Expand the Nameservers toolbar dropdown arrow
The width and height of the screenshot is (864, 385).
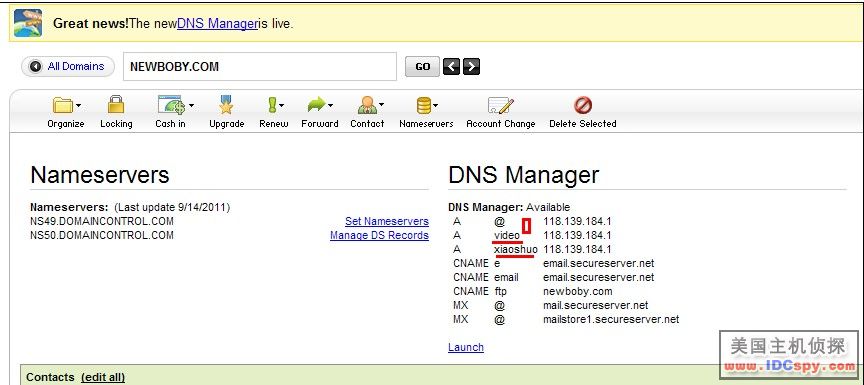435,105
